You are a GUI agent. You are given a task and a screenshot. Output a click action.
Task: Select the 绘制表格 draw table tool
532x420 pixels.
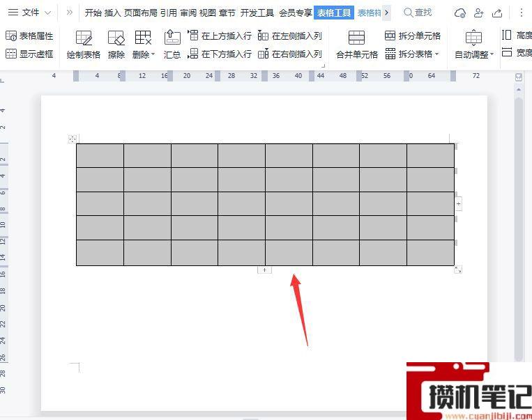[x=84, y=45]
